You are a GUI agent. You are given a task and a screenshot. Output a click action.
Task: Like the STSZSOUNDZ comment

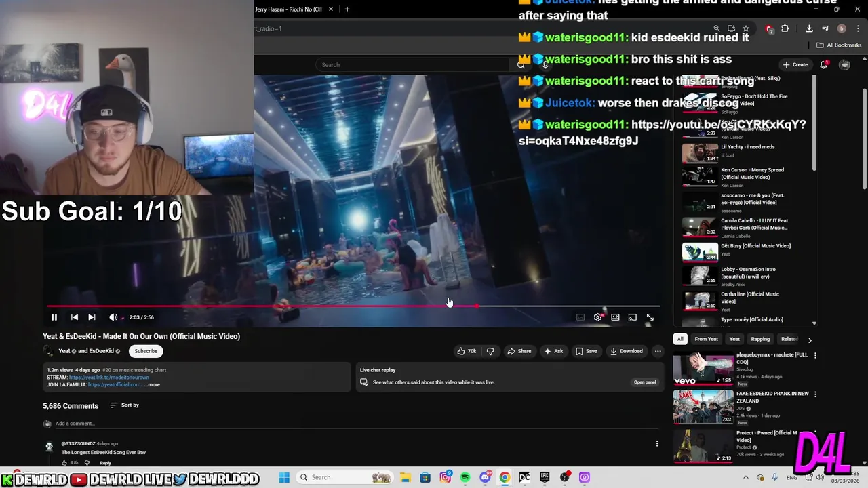click(65, 463)
